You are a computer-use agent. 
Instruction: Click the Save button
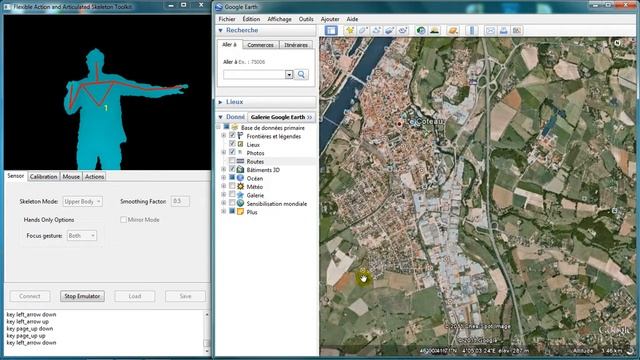click(x=185, y=296)
